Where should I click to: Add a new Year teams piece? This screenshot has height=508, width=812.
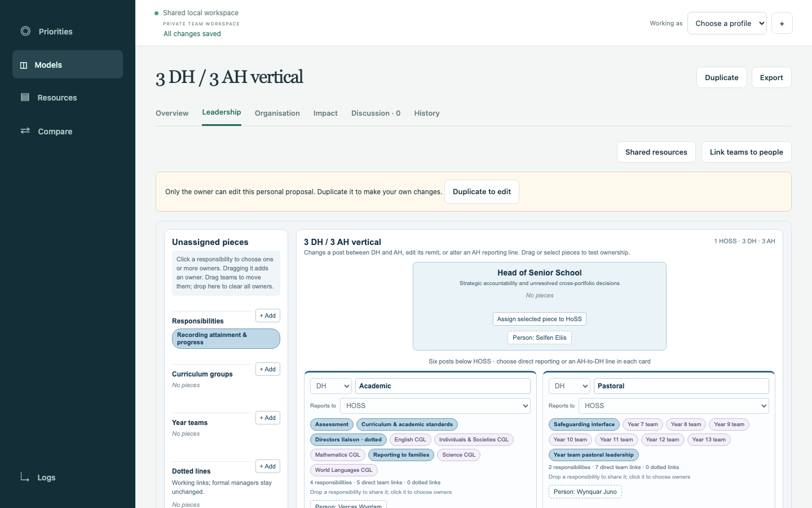(x=268, y=418)
